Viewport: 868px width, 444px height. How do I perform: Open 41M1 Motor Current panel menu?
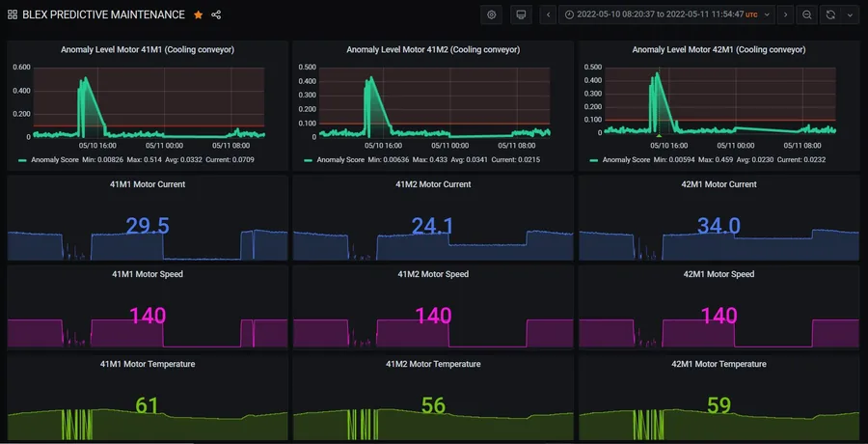[148, 184]
